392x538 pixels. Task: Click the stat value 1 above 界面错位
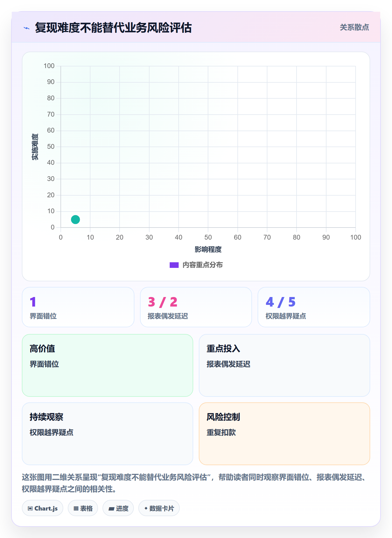[x=33, y=302]
